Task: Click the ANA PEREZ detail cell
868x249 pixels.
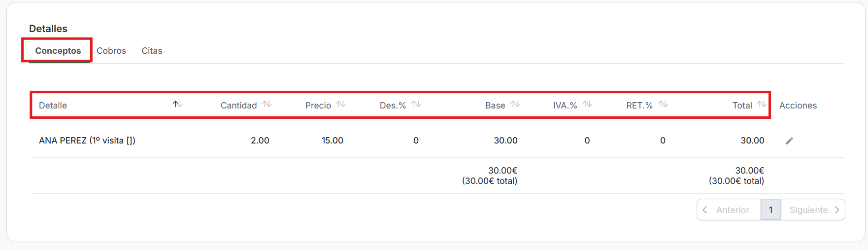Action: click(87, 141)
